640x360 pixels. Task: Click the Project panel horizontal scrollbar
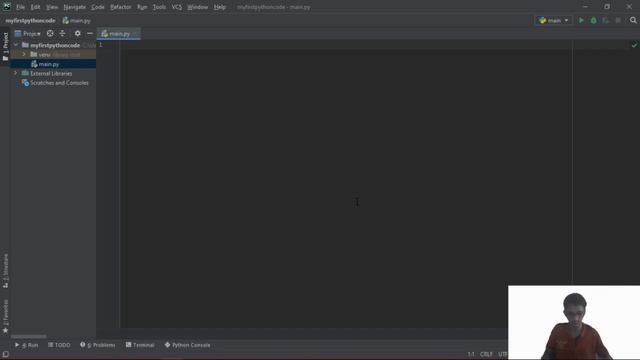29,336
